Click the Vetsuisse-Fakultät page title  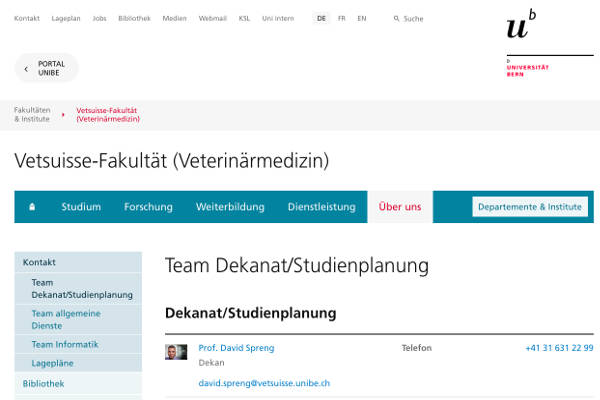(x=171, y=161)
